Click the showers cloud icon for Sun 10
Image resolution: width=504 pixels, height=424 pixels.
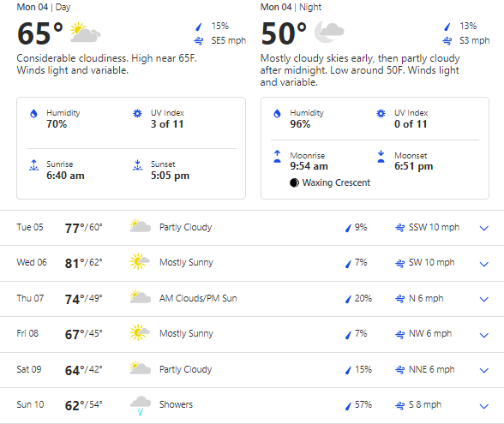(x=141, y=405)
